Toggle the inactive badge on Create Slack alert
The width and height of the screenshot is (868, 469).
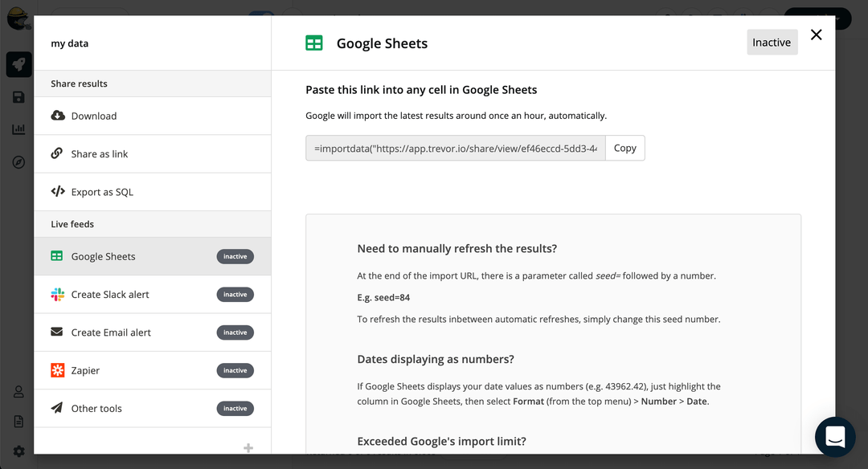(x=235, y=294)
